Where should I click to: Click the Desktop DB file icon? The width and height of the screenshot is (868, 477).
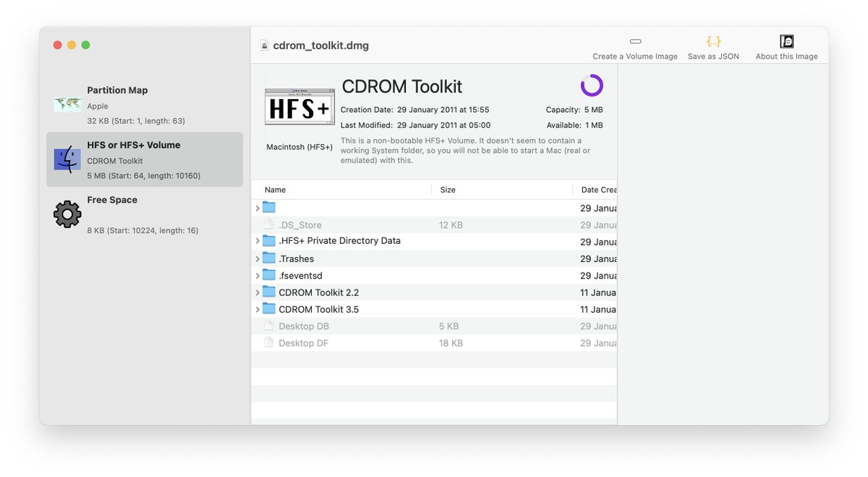[x=269, y=326]
